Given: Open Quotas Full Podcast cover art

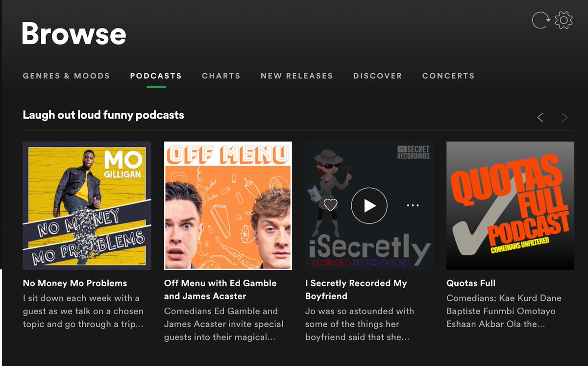Looking at the screenshot, I should click(510, 206).
